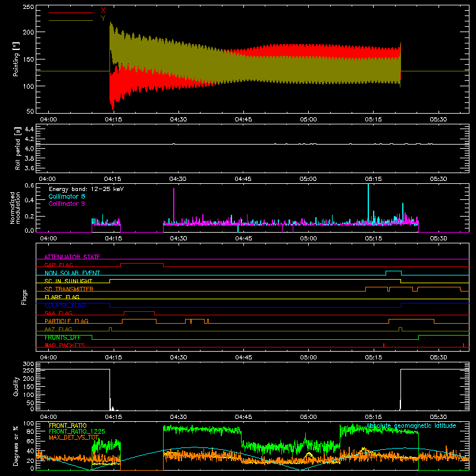Click the olive 'Y' legend label
The height and width of the screenshot is (476, 476).
tap(103, 18)
